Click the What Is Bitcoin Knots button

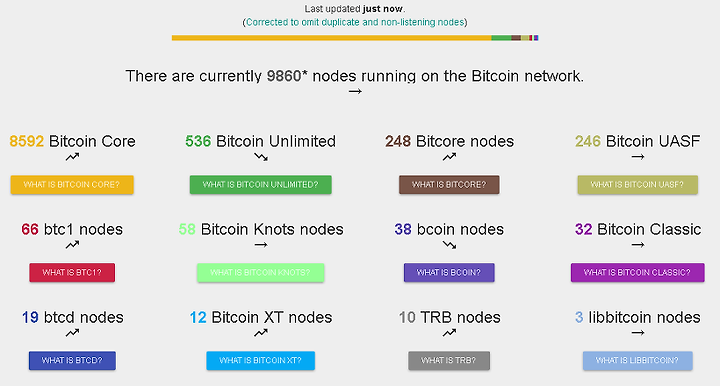pyautogui.click(x=261, y=273)
